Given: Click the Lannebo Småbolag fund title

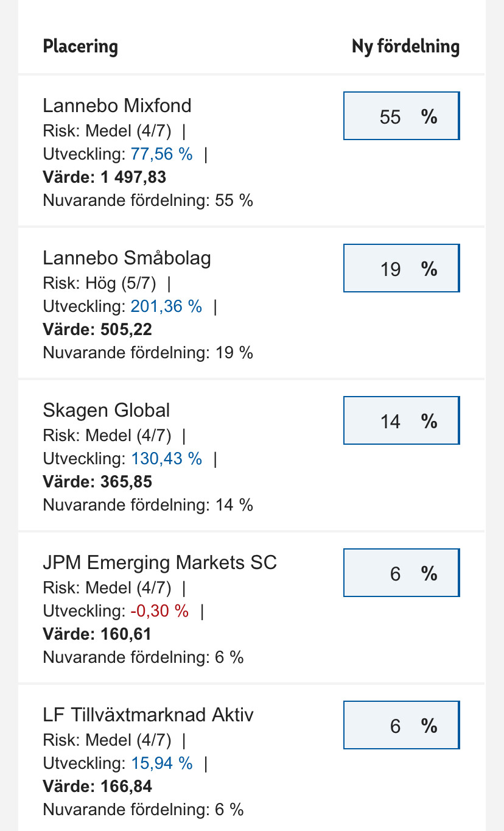Looking at the screenshot, I should click(127, 258).
